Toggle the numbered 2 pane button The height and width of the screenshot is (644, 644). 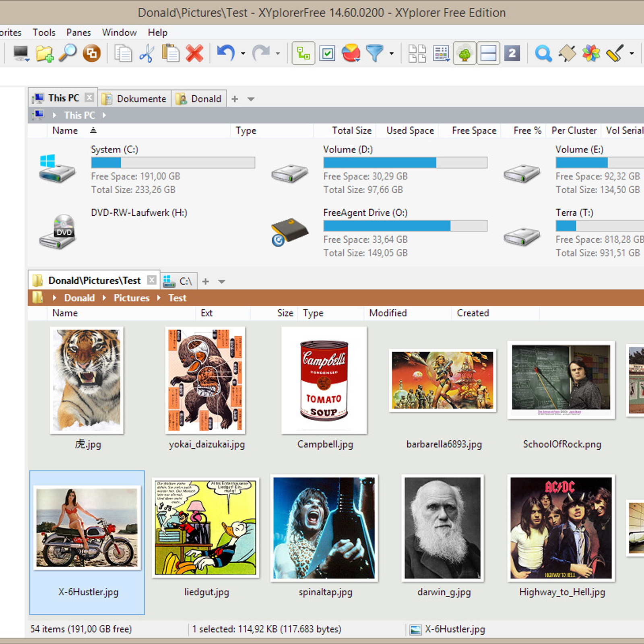click(x=512, y=53)
